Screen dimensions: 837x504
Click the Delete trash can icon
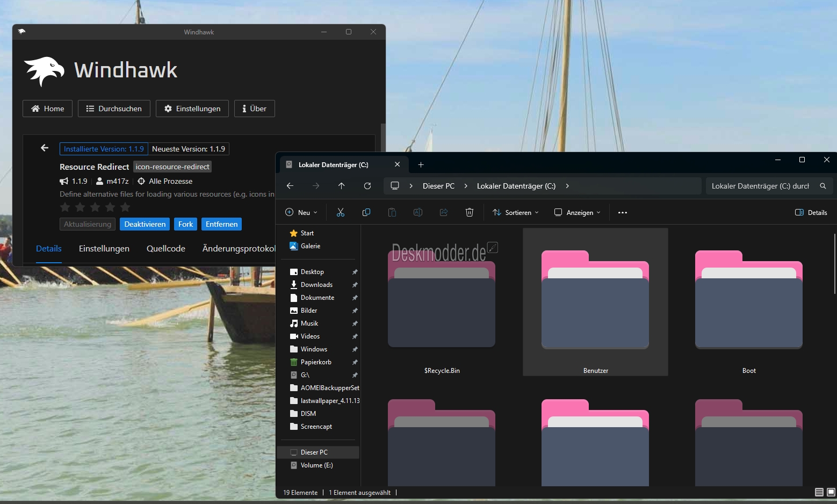pos(470,212)
